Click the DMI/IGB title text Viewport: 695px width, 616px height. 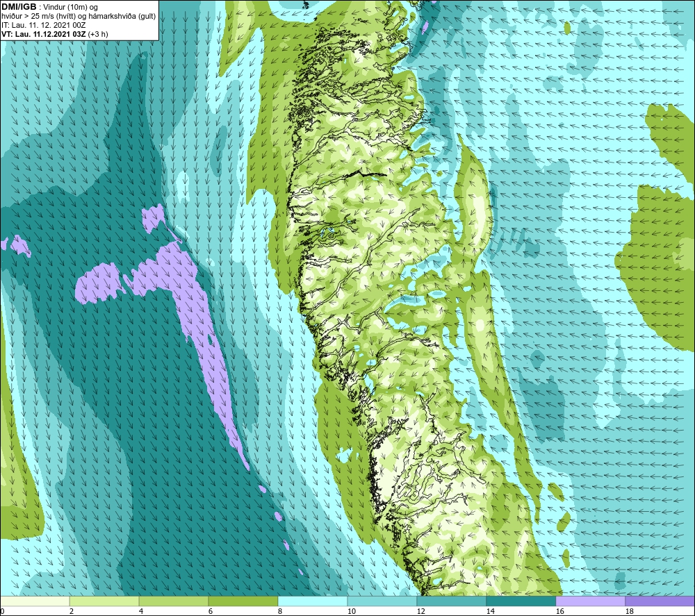click(x=19, y=7)
